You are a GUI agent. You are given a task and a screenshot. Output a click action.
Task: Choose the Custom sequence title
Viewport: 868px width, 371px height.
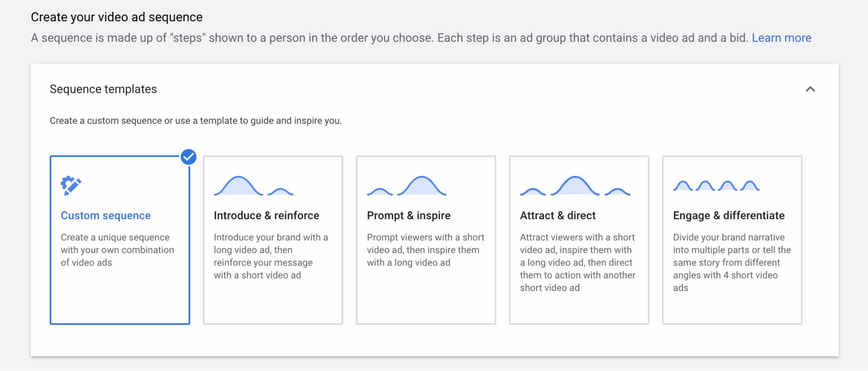(106, 215)
